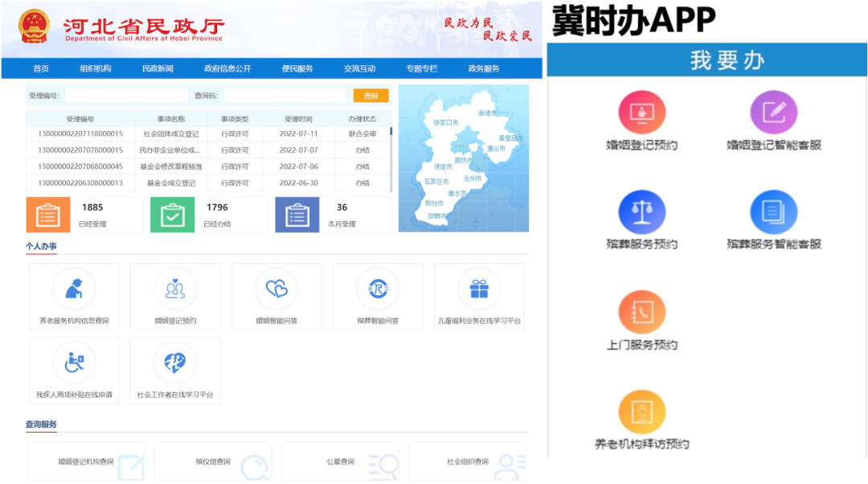Open the 婚姻登记机构查询 link
868x484 pixels.
pyautogui.click(x=86, y=461)
